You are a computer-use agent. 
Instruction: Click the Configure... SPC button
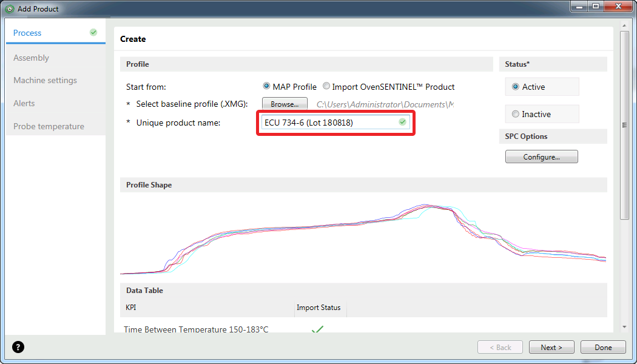542,157
